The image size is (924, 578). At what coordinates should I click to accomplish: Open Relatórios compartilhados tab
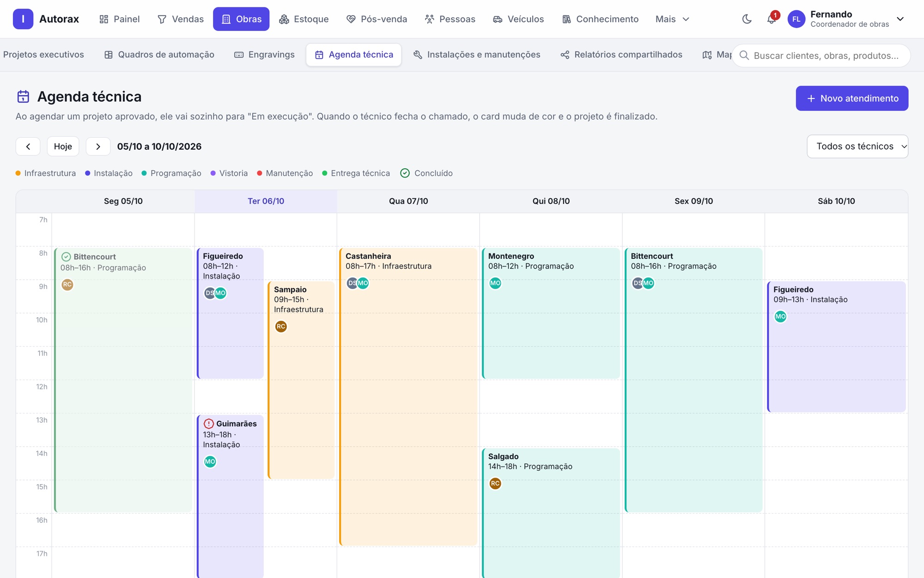(621, 55)
